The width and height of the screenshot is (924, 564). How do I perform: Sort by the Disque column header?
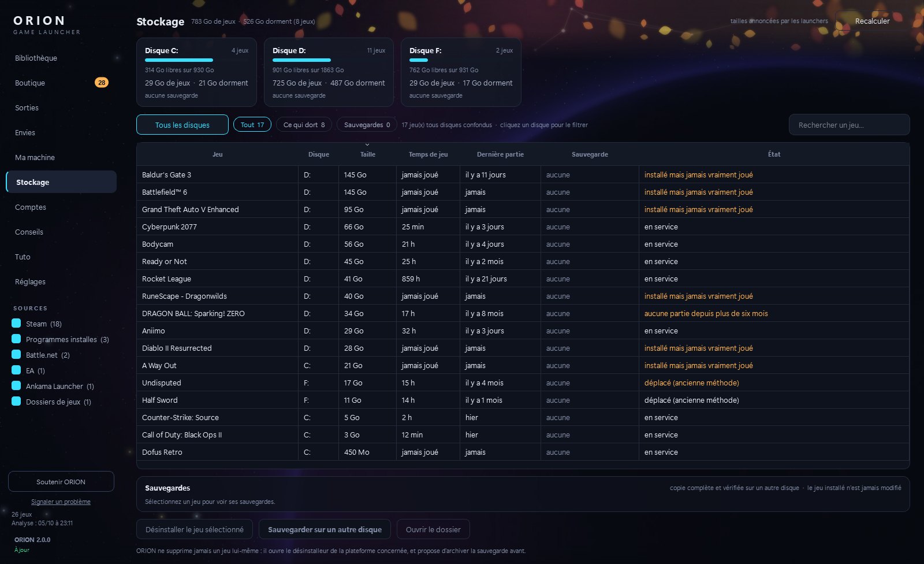318,154
